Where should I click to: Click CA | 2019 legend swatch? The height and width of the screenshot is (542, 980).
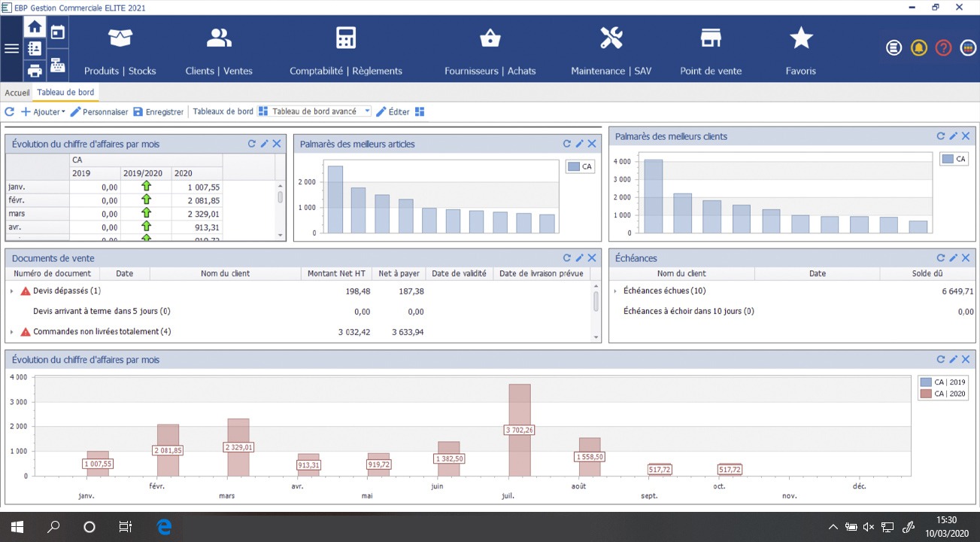coord(927,382)
